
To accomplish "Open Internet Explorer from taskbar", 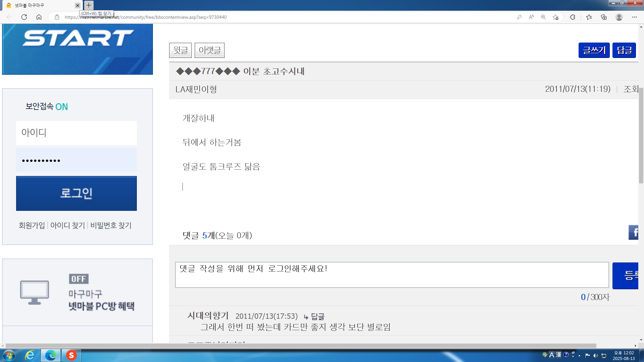I will coord(30,355).
